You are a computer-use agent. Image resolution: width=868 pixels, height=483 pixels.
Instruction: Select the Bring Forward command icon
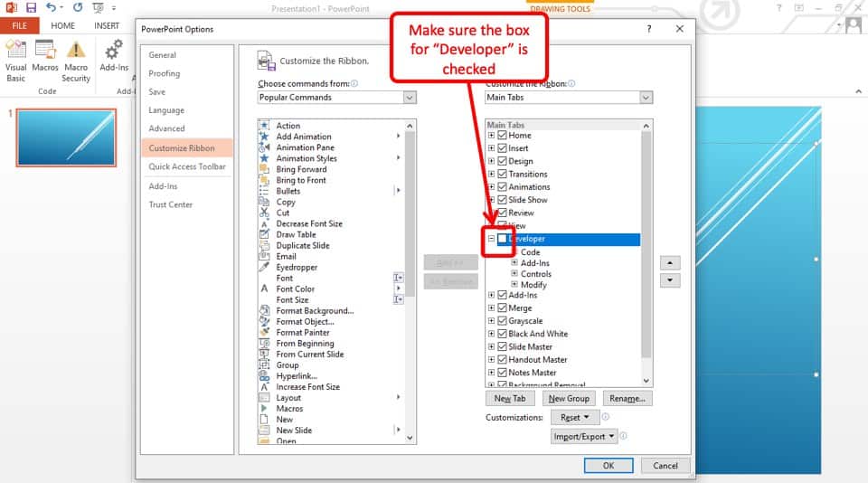pyautogui.click(x=264, y=169)
